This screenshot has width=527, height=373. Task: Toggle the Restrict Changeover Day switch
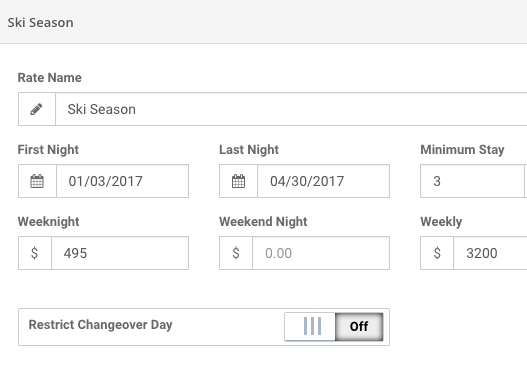coord(334,327)
